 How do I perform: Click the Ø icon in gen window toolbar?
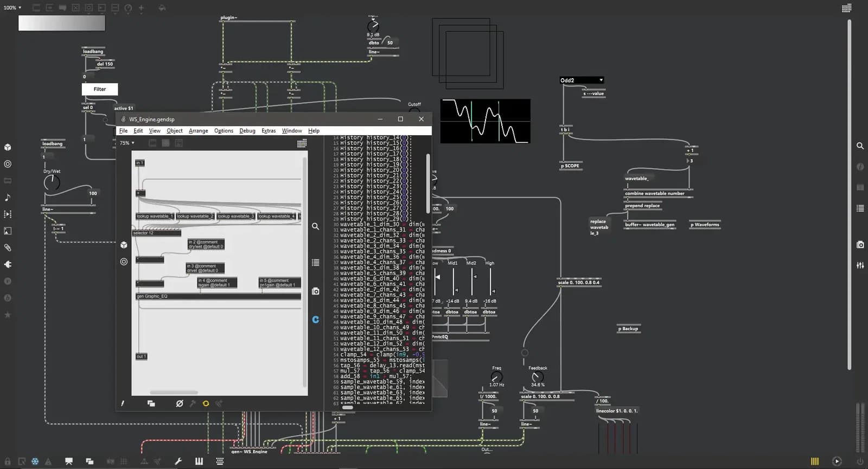[180, 403]
